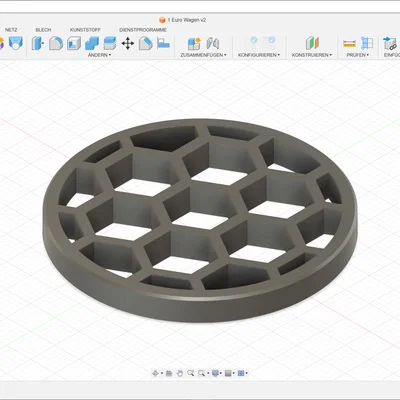Expand the KONSTRUIEREN dropdown menu

(312, 55)
